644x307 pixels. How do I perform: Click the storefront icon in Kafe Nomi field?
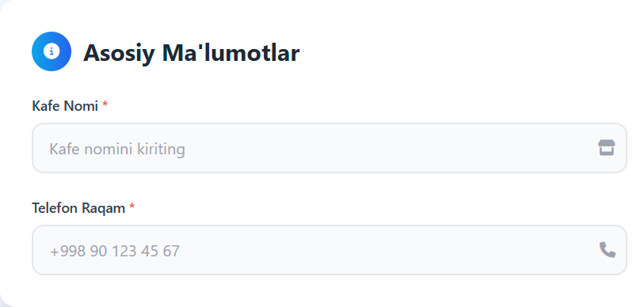pyautogui.click(x=606, y=148)
